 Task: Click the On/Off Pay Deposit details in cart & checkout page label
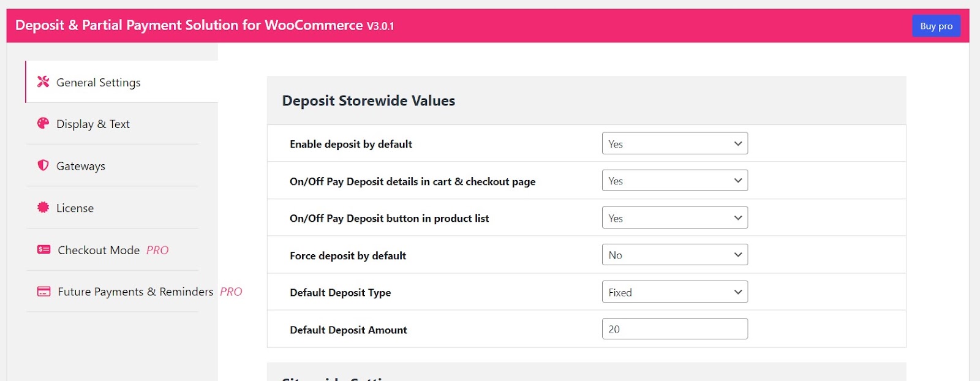412,181
